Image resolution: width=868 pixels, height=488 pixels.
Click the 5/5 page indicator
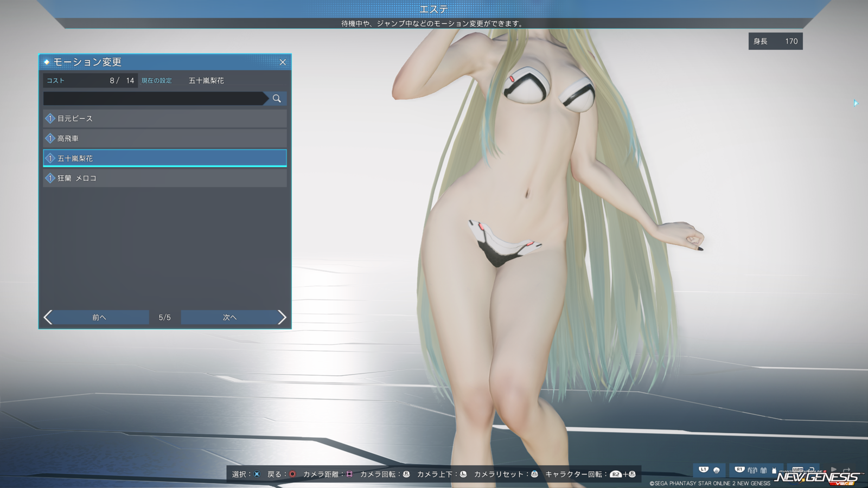[x=165, y=317]
